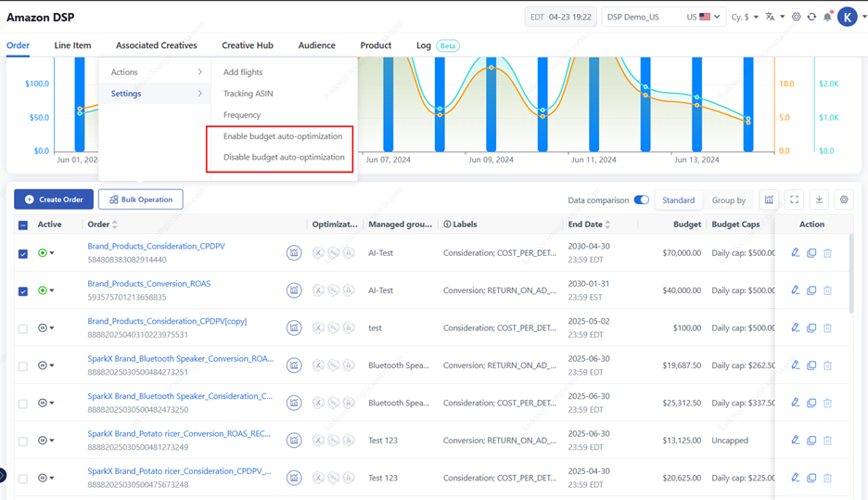Image resolution: width=868 pixels, height=500 pixels.
Task: Open the language translation icon menu
Action: click(x=773, y=17)
